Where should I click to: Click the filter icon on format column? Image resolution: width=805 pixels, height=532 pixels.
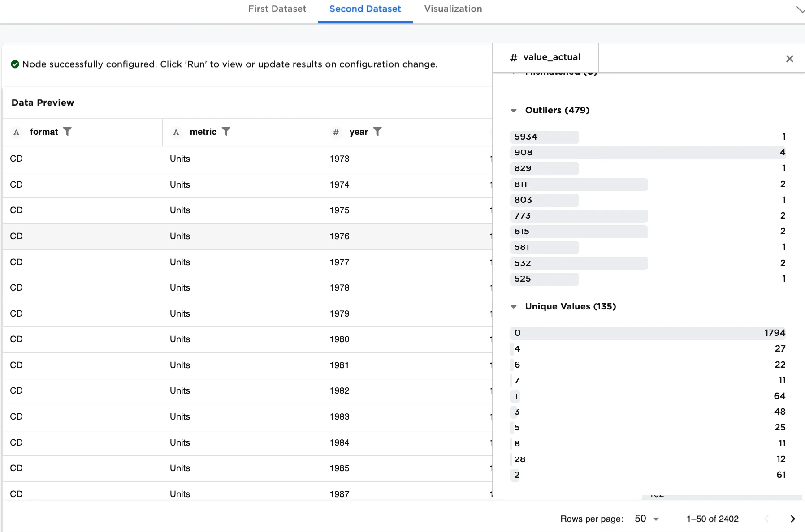[67, 132]
